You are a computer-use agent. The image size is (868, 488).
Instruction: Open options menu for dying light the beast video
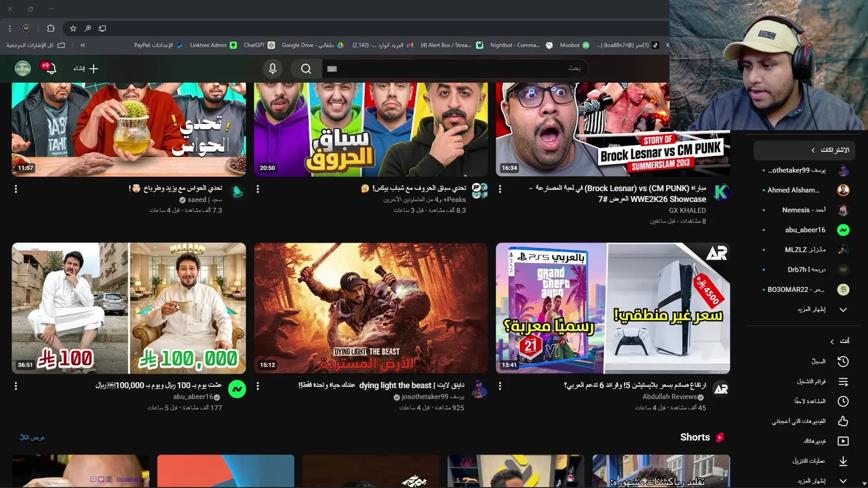[258, 386]
